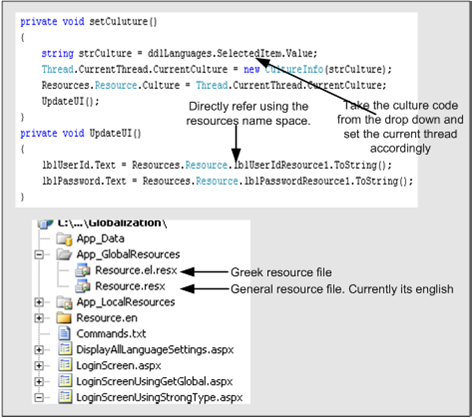Expand the App_LocalResources tree node
472x418 pixels.
click(39, 302)
